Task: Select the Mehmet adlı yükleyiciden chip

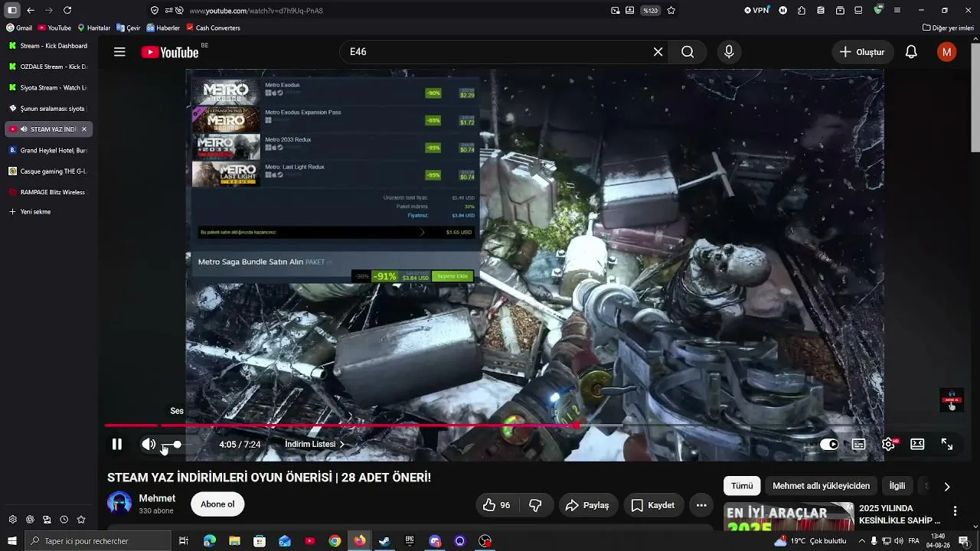Action: pyautogui.click(x=821, y=486)
